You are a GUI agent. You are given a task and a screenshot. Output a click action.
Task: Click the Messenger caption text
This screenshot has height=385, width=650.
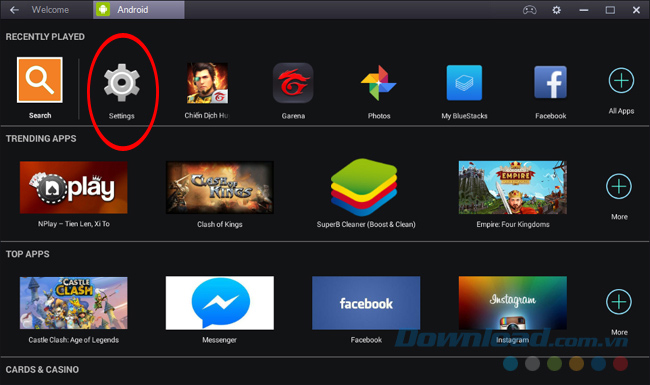click(219, 340)
